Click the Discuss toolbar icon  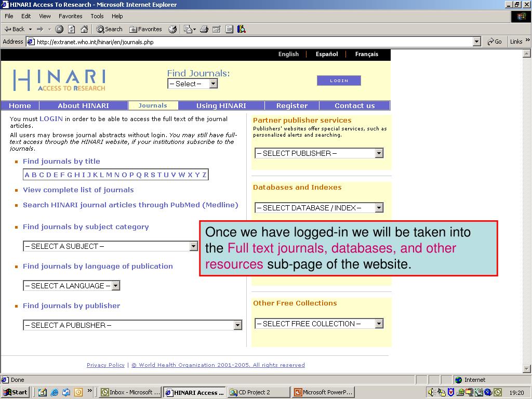[x=229, y=29]
